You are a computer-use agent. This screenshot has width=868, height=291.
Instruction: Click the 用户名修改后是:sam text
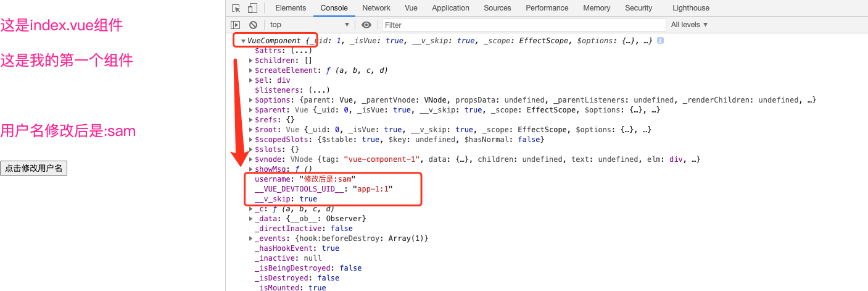pyautogui.click(x=68, y=131)
